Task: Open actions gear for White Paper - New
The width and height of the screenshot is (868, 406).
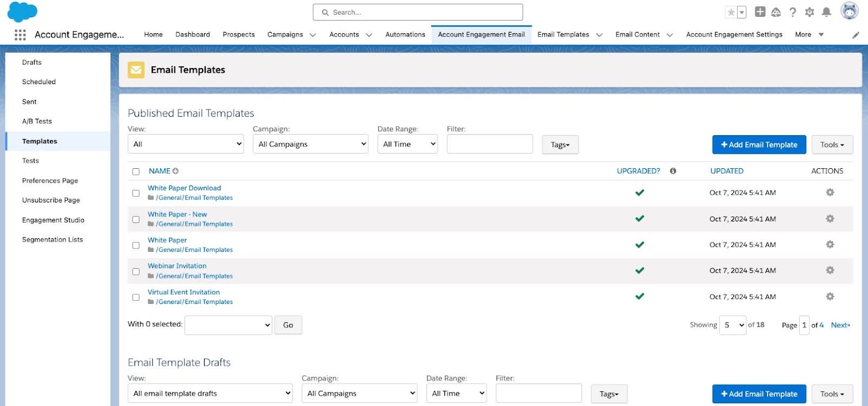Action: pos(830,219)
